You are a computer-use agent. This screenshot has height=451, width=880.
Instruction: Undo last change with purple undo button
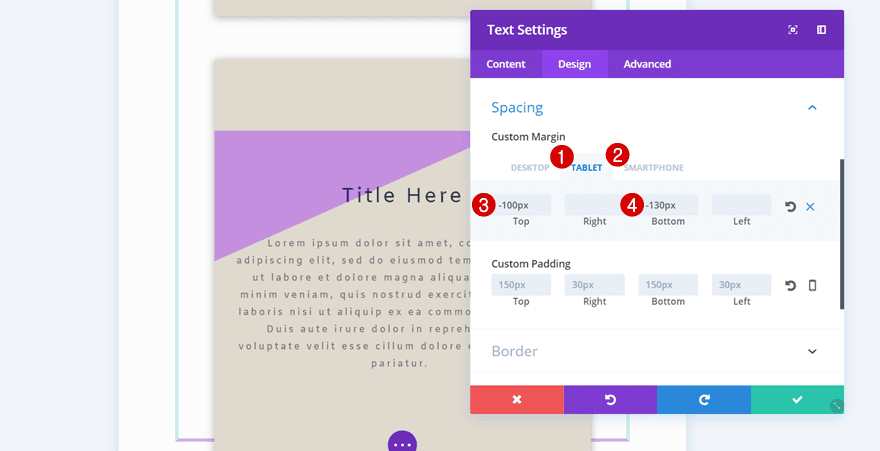click(x=610, y=399)
